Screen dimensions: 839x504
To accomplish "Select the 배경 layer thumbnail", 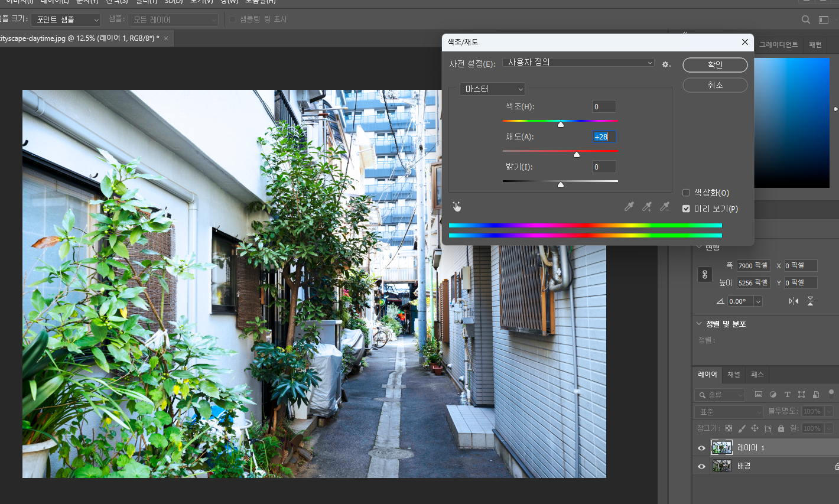I will click(722, 466).
